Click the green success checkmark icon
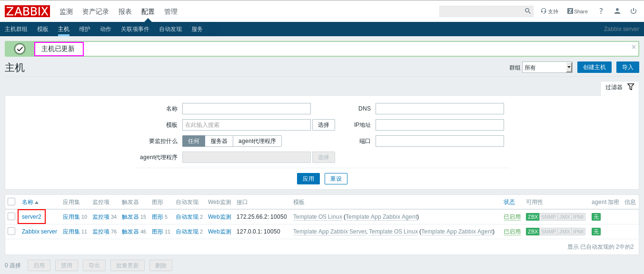This screenshot has width=644, height=274. [x=20, y=49]
